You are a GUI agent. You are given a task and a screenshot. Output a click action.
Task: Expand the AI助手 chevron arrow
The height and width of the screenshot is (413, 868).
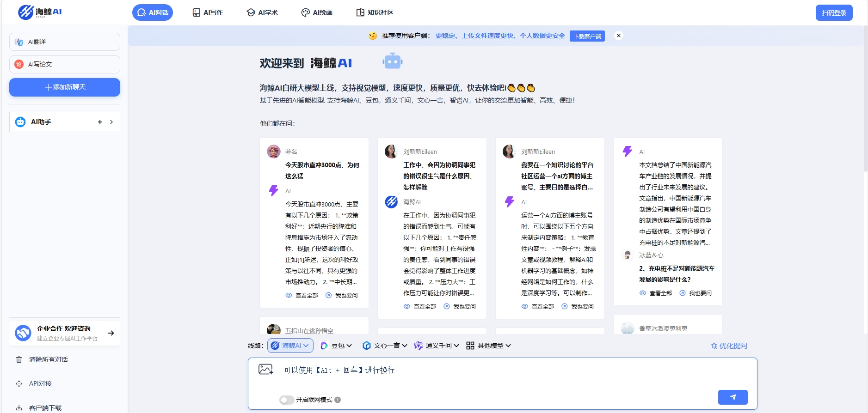[111, 122]
